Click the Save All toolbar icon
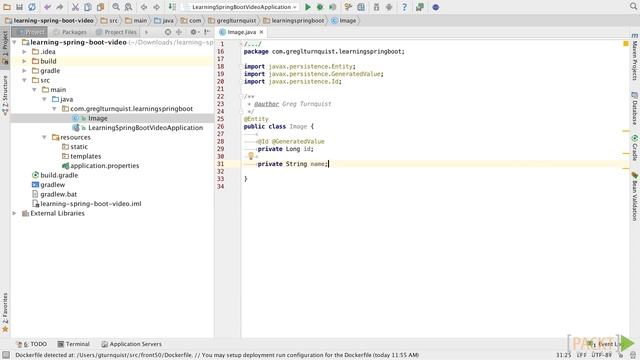640x360 pixels. (19, 7)
